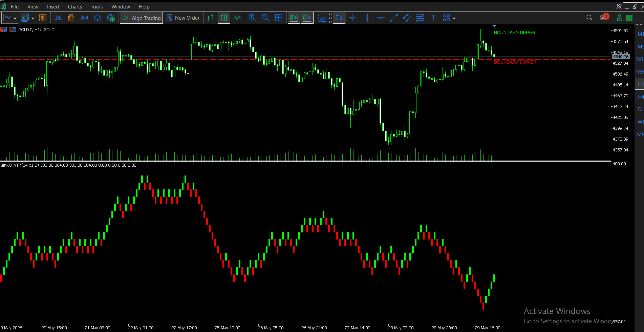The height and width of the screenshot is (332, 644).
Task: Click the connection status bar indicator
Action: (634, 18)
